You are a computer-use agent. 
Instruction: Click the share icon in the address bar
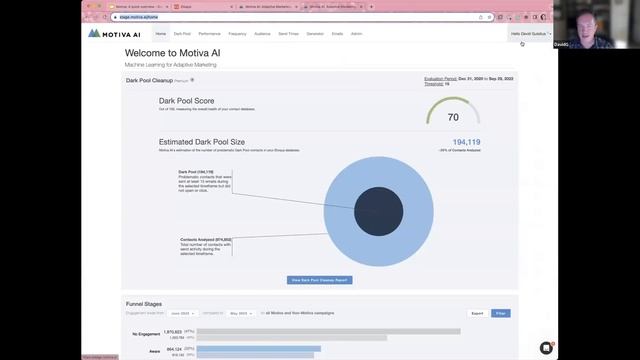click(481, 17)
